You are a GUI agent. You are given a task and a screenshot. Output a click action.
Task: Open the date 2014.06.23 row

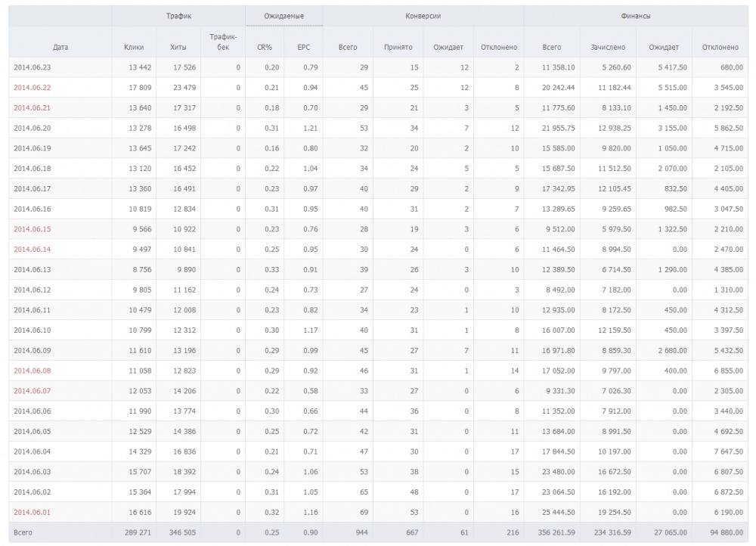(x=33, y=67)
